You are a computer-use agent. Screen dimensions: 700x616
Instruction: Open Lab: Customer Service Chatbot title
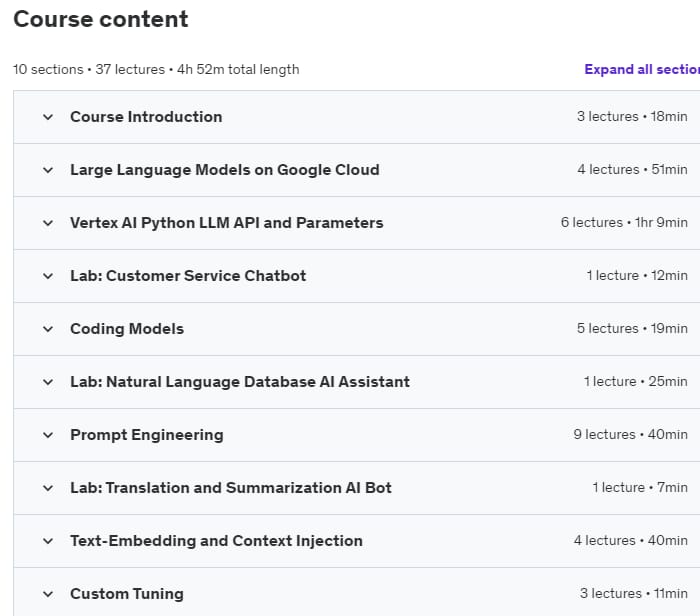[188, 276]
